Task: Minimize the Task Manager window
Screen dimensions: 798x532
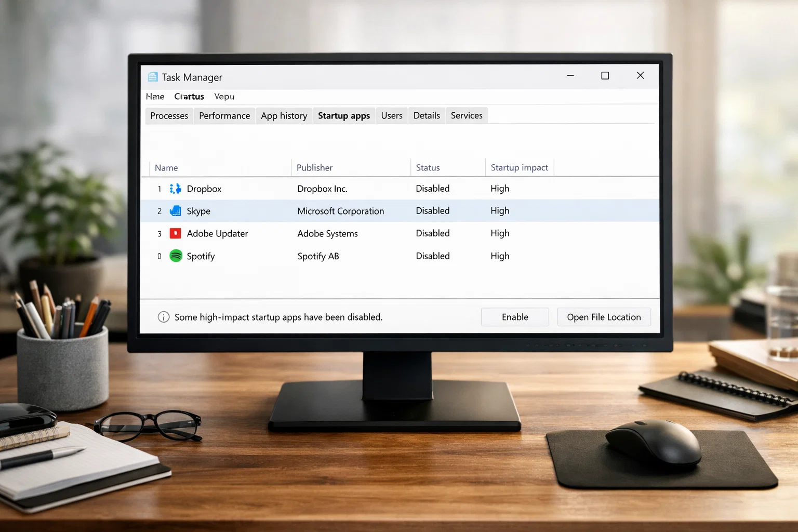Action: click(x=570, y=76)
